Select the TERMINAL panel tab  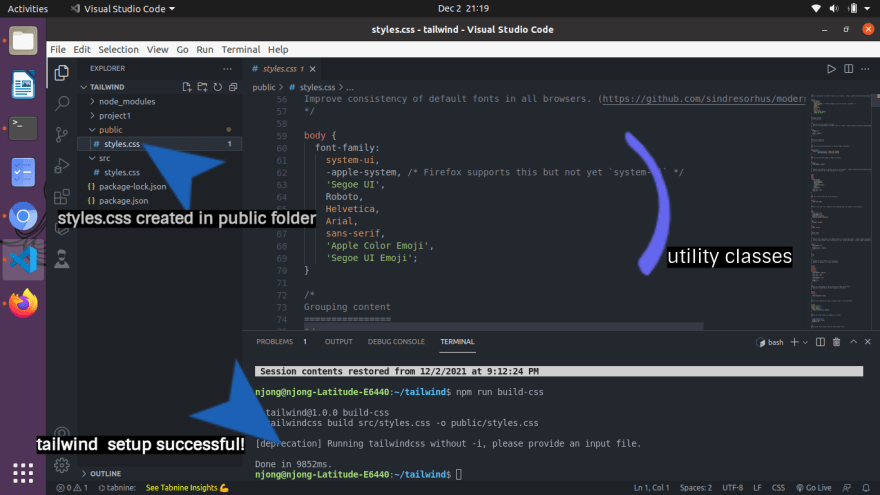click(x=457, y=342)
